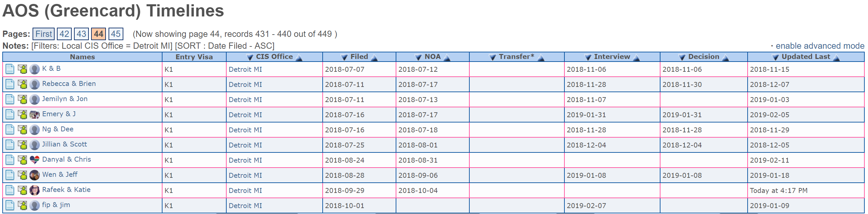The width and height of the screenshot is (868, 214).
Task: Open Detroit MI office link in Wen & Jeff row
Action: click(x=245, y=175)
